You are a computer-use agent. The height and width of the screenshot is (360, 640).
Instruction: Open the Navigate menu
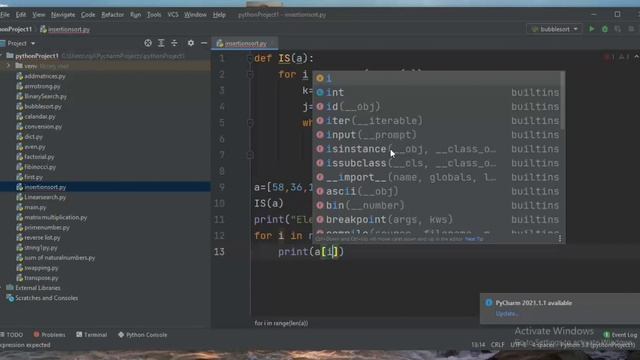pyautogui.click(x=63, y=15)
